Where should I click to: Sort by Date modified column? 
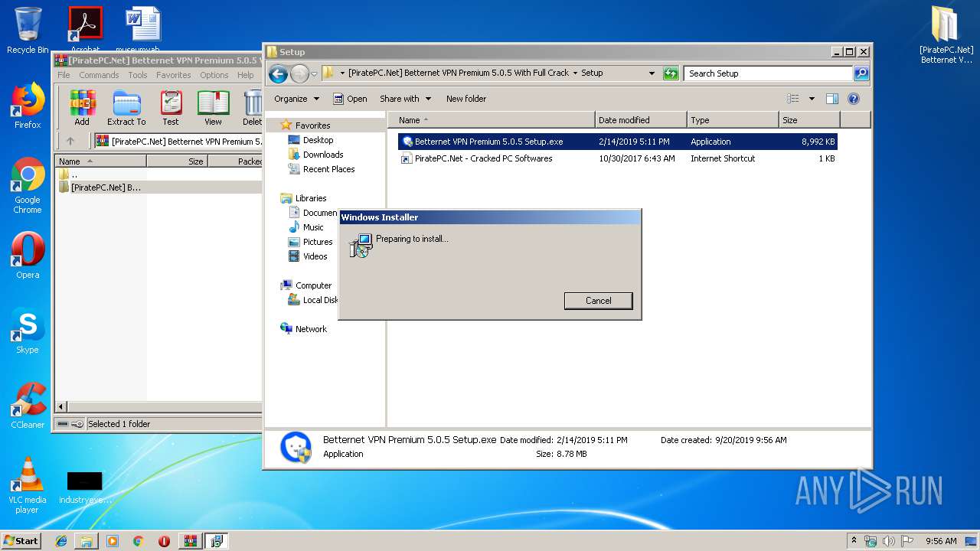click(x=641, y=120)
